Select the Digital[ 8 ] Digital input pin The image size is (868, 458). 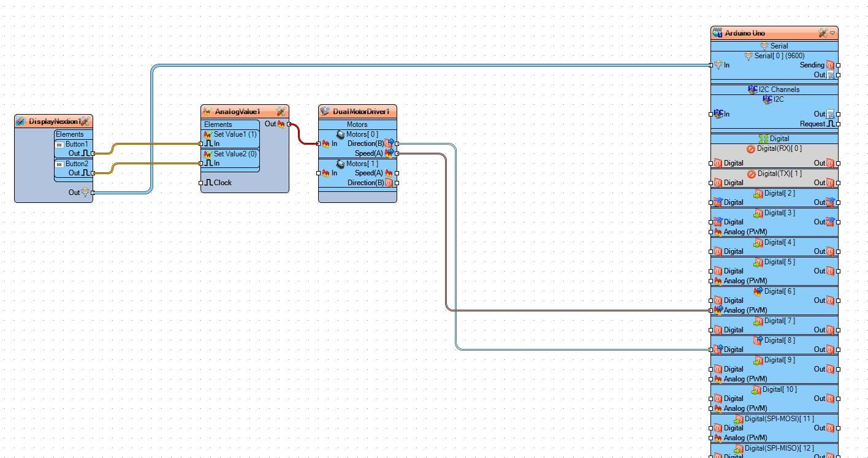[x=711, y=349]
